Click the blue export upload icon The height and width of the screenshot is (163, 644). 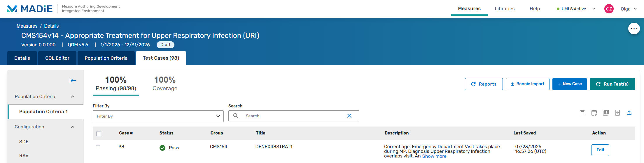click(x=629, y=113)
